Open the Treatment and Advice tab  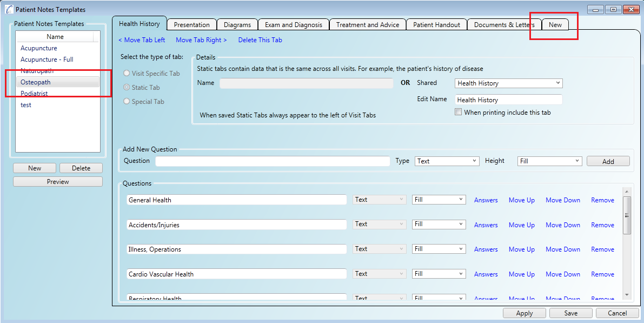tap(368, 25)
